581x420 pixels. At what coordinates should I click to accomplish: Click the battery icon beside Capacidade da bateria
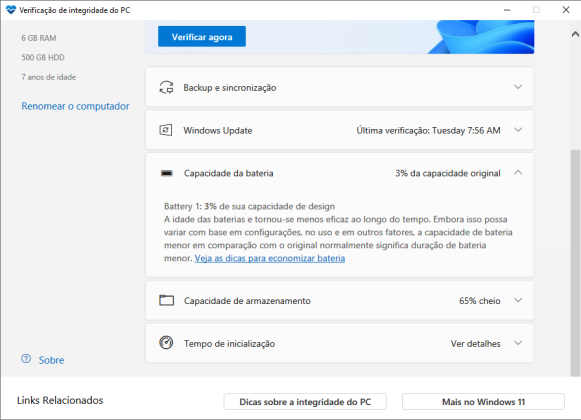[167, 173]
